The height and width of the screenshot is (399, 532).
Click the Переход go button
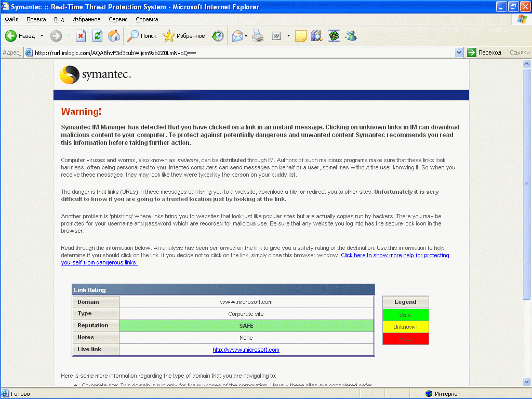[484, 52]
